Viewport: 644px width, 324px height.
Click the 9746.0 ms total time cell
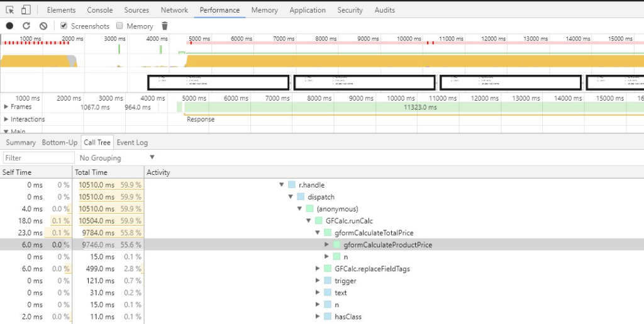click(108, 245)
